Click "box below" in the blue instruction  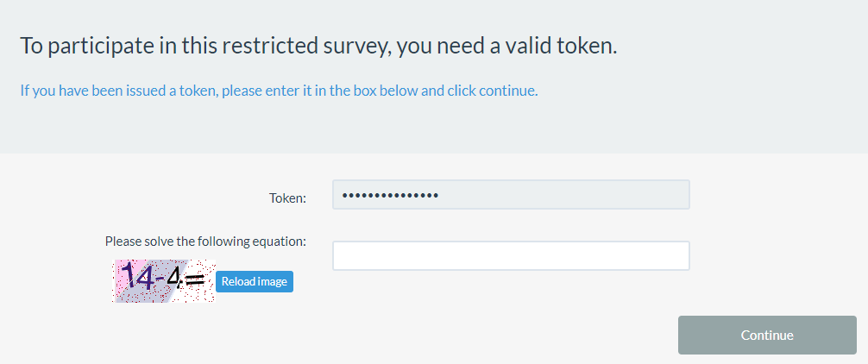point(385,91)
